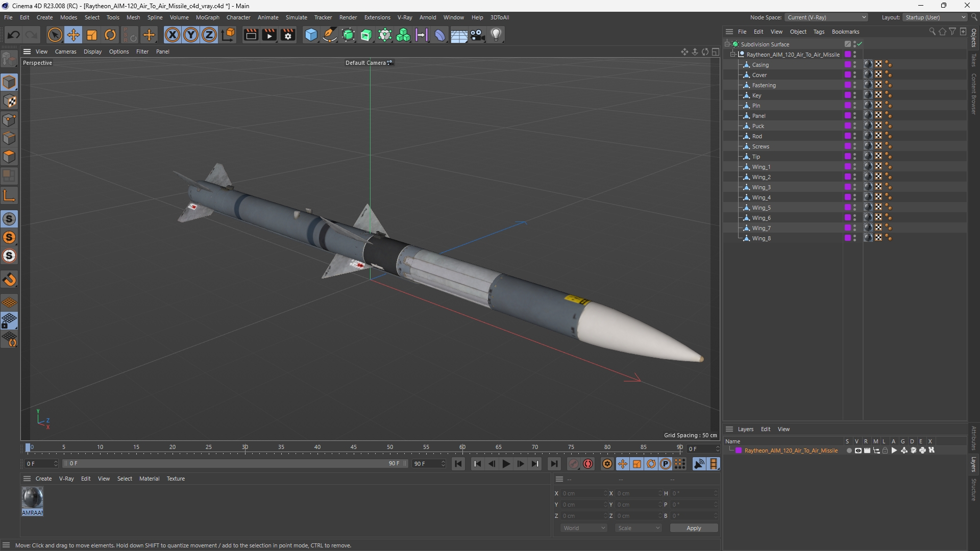Click the Light bulb icon
This screenshot has height=551, width=980.
tap(496, 35)
